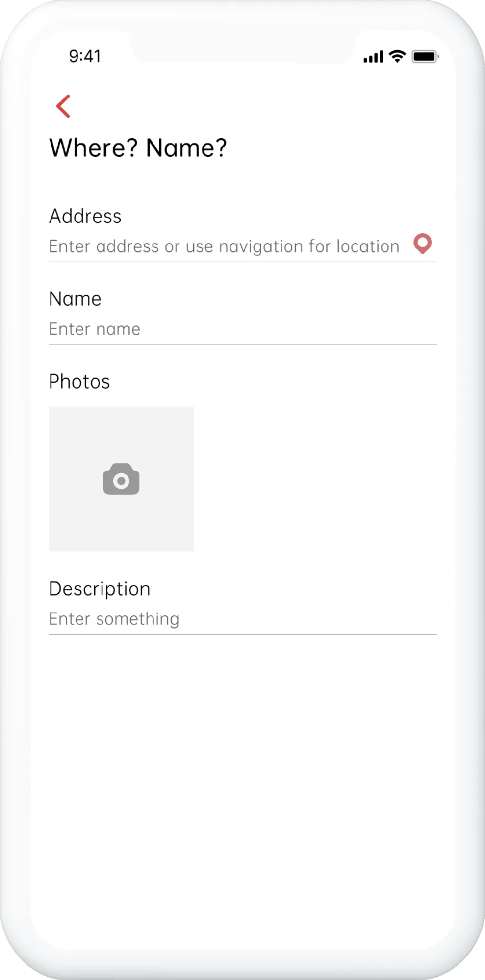Image resolution: width=485 pixels, height=980 pixels.
Task: Click the divider line under Address field
Action: coord(243,262)
